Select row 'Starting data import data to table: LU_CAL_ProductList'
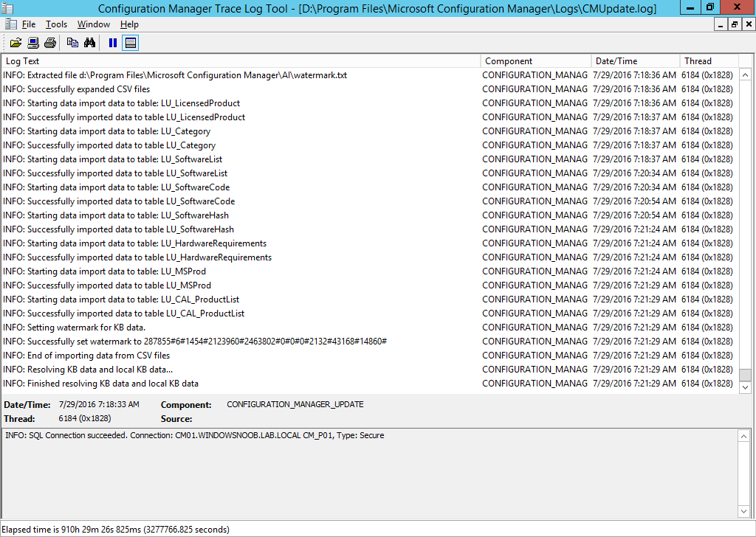Screen dimensions: 756x537 point(369,299)
